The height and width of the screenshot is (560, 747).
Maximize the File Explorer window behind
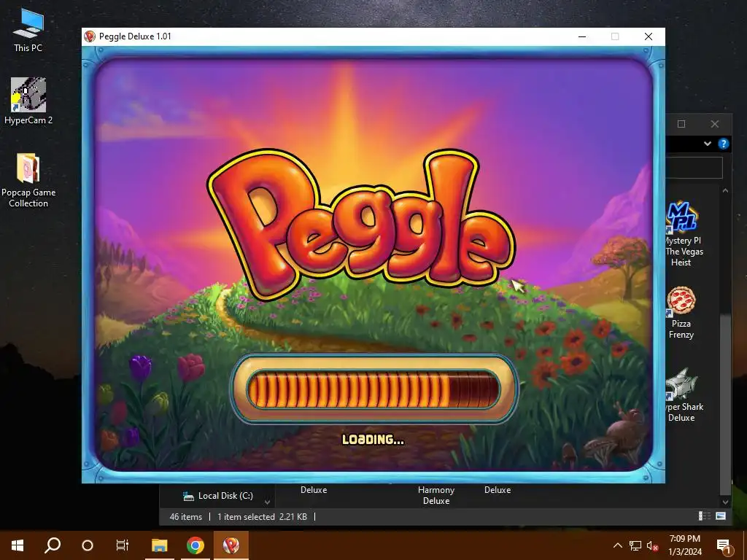click(x=681, y=124)
